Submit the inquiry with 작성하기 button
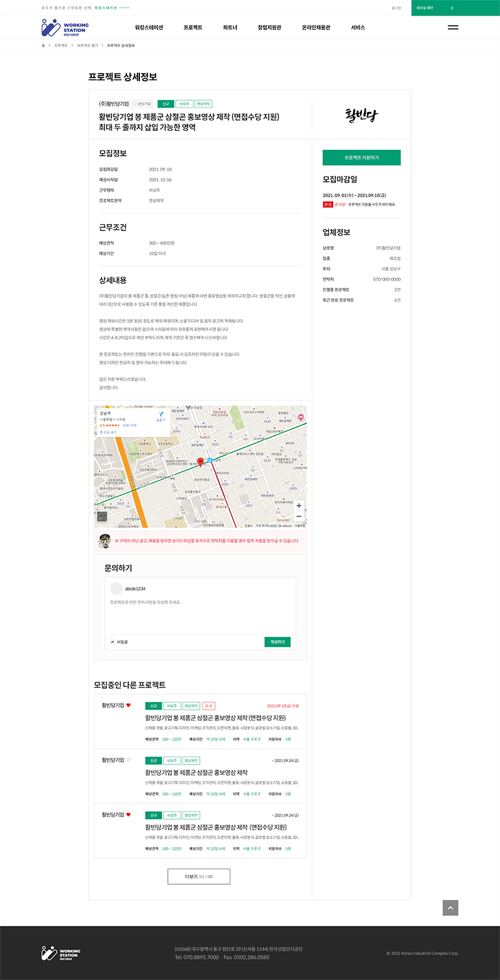Screen dimensions: 500x980 point(277,642)
